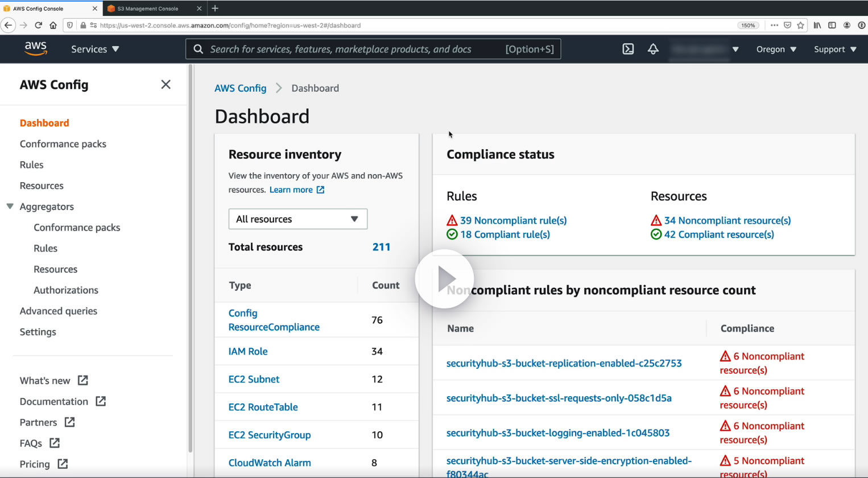The image size is (868, 478).
Task: Click the browser home icon
Action: tap(53, 25)
